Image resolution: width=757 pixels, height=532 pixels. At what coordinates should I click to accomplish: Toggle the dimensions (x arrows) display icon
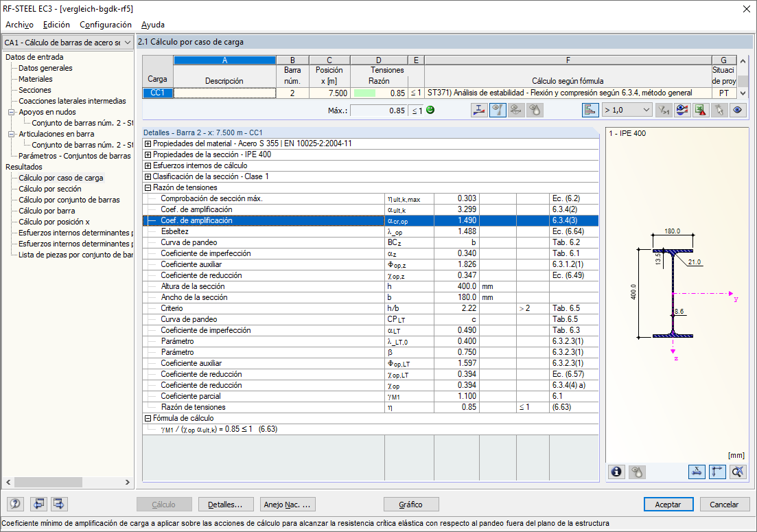click(697, 472)
